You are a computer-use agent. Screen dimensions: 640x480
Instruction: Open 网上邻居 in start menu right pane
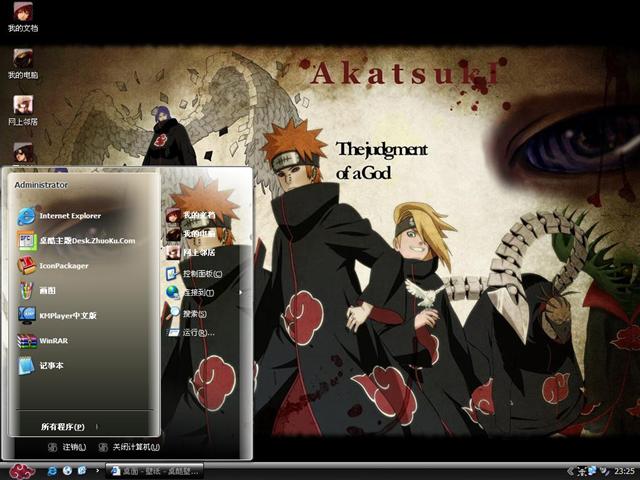(x=191, y=253)
